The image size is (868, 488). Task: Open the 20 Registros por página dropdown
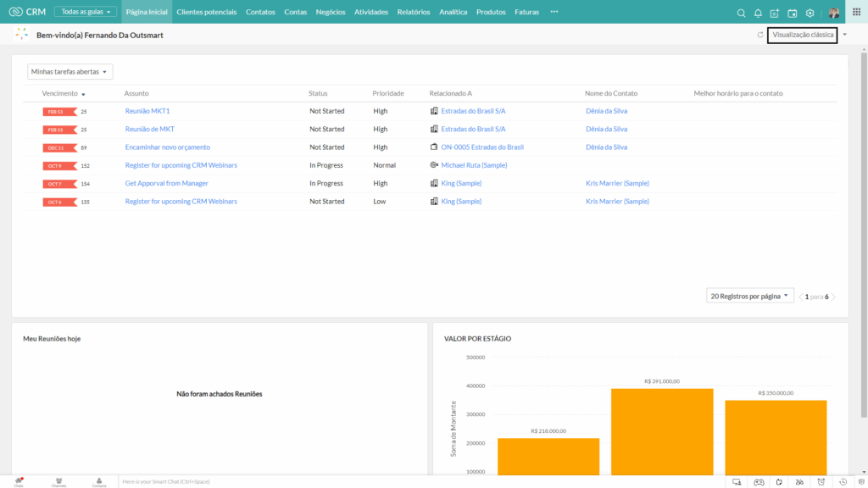[x=749, y=296]
